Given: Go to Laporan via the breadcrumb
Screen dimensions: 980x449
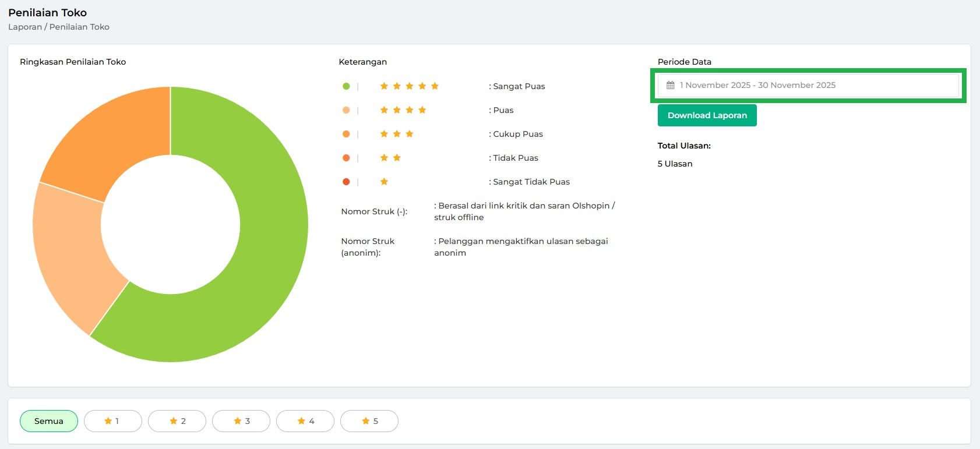Looking at the screenshot, I should pos(25,27).
